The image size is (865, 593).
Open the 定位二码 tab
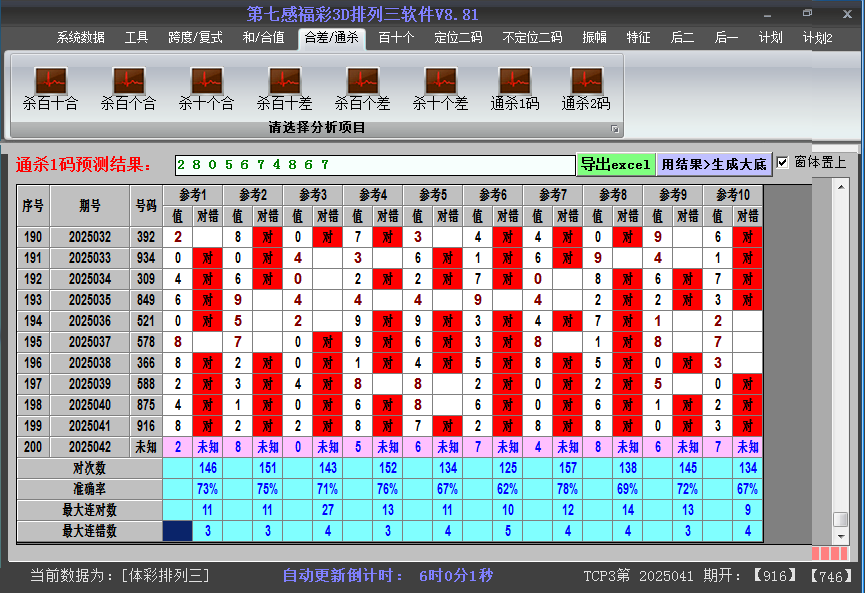pyautogui.click(x=458, y=38)
